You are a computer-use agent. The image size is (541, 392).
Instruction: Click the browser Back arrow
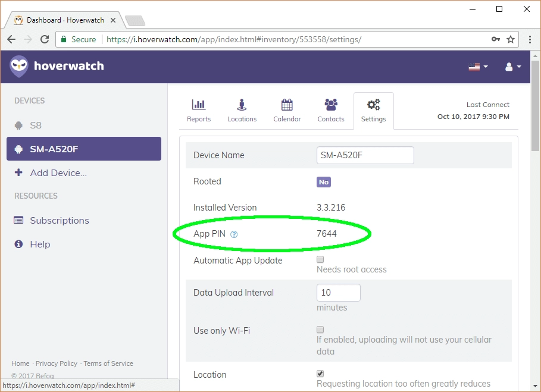point(11,39)
